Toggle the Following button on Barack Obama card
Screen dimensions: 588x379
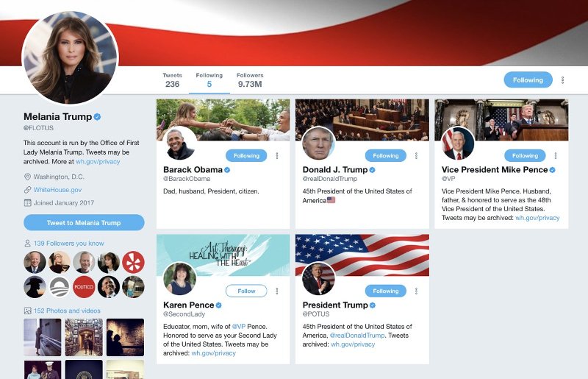pos(246,156)
